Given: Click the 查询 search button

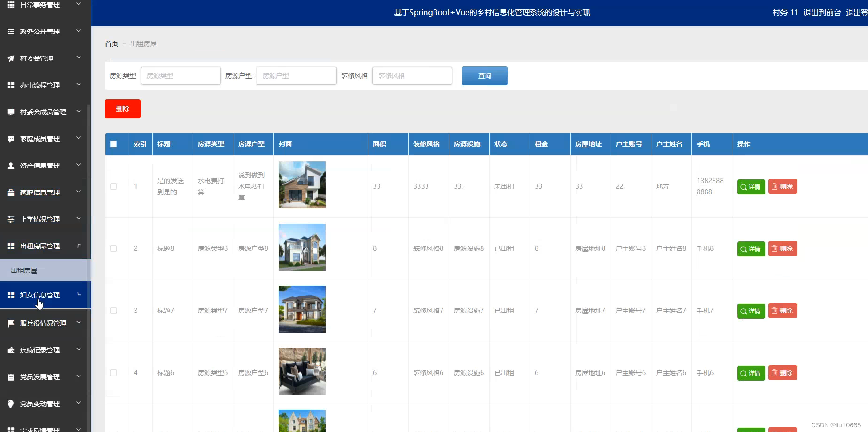Looking at the screenshot, I should pyautogui.click(x=484, y=75).
